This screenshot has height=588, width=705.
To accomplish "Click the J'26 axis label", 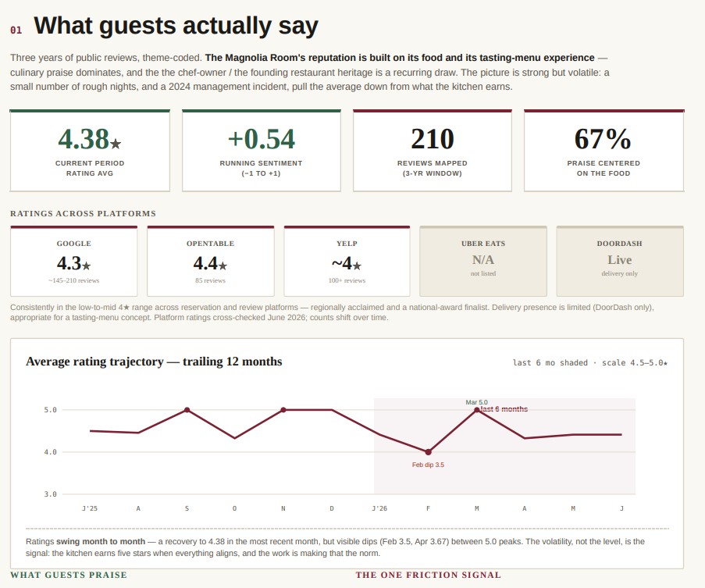I will coord(379,508).
